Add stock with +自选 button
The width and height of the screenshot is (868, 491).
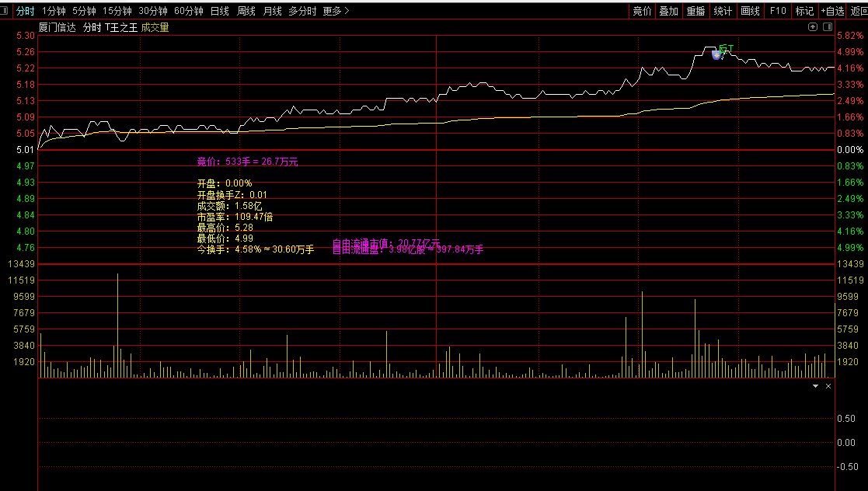pos(832,11)
